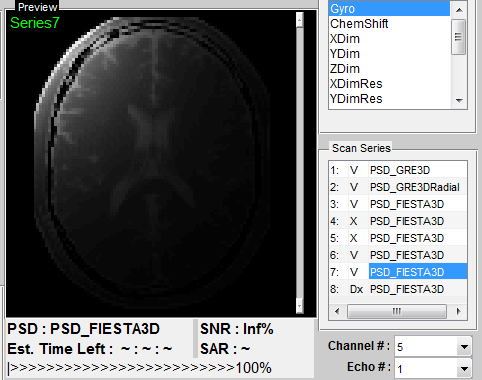This screenshot has width=482, height=380.
Task: Click the X status of series 5
Action: (354, 238)
